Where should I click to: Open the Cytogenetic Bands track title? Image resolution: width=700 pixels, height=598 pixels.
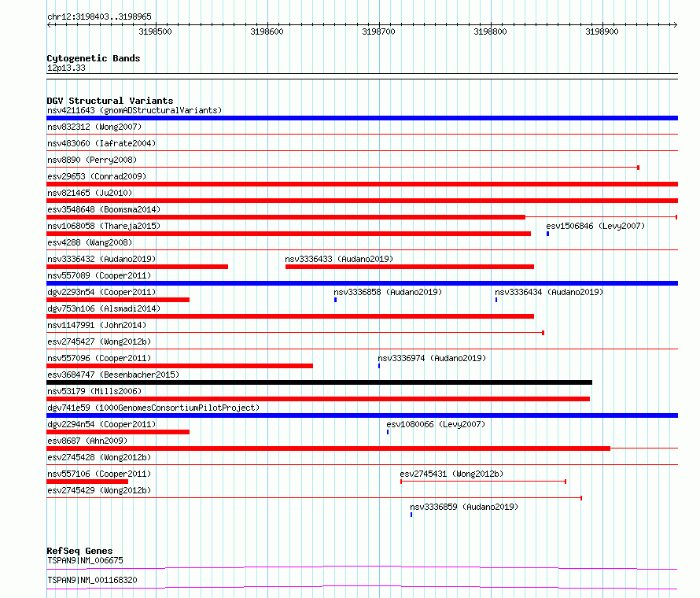[94, 58]
